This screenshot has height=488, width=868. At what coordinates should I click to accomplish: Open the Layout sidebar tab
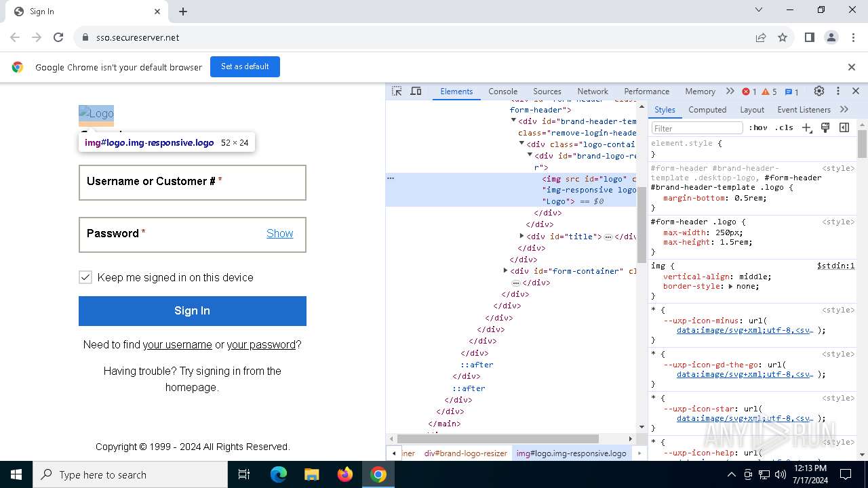[x=752, y=110]
